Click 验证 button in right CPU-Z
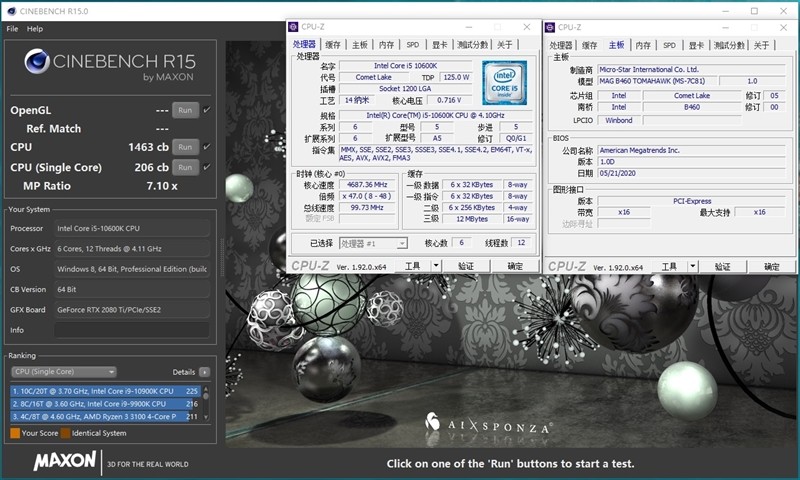This screenshot has height=480, width=800. 722,266
